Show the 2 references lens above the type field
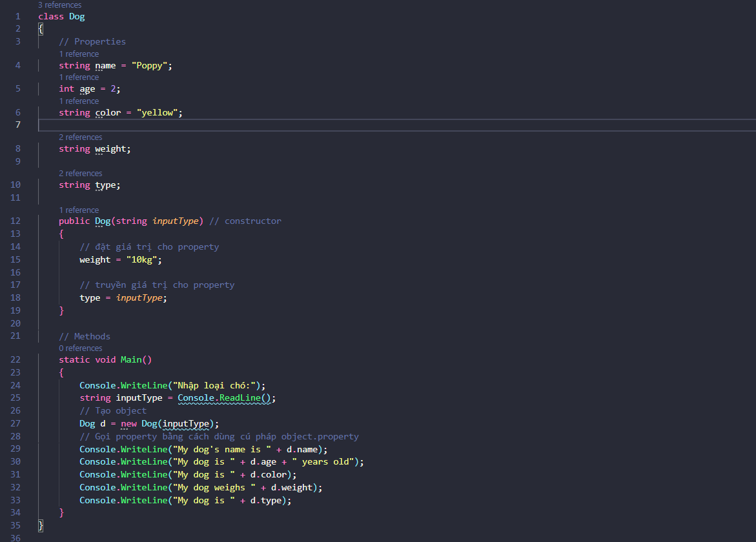This screenshot has height=542, width=756. (81, 174)
